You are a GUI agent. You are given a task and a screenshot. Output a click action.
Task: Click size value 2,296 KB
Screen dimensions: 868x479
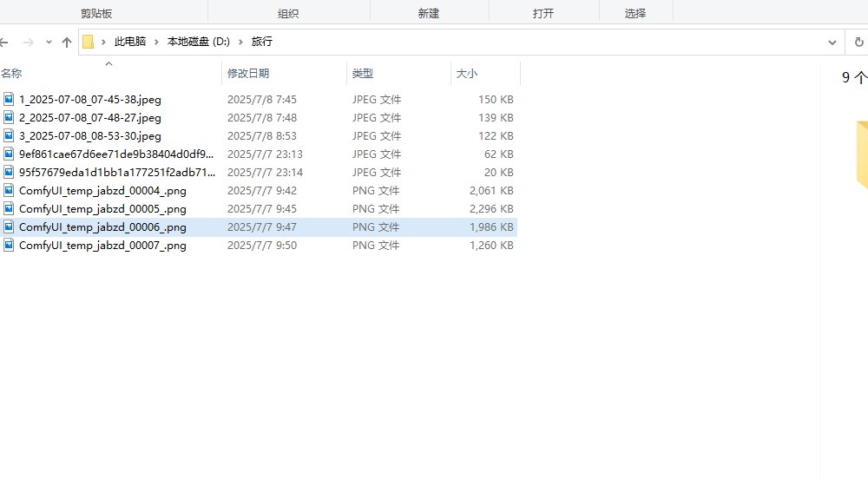pos(491,209)
